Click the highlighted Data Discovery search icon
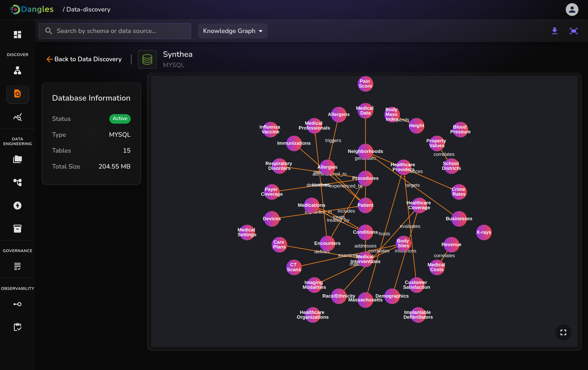 coord(17,94)
